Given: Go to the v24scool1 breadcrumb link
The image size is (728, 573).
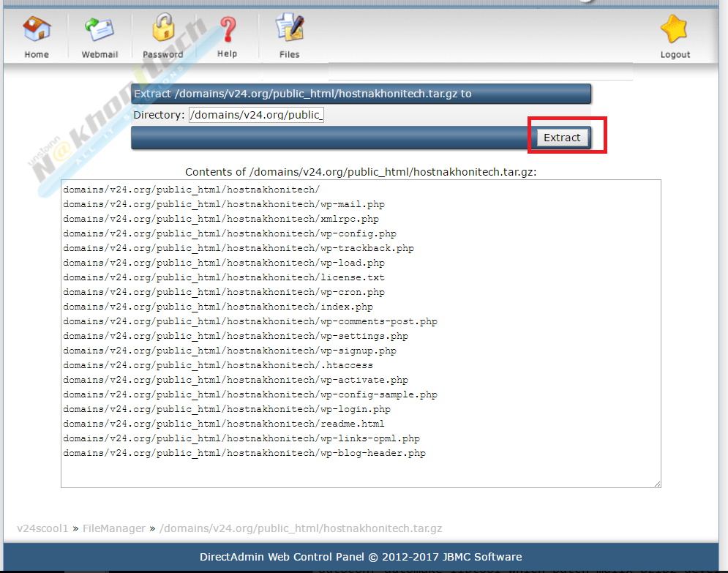Looking at the screenshot, I should pyautogui.click(x=42, y=528).
